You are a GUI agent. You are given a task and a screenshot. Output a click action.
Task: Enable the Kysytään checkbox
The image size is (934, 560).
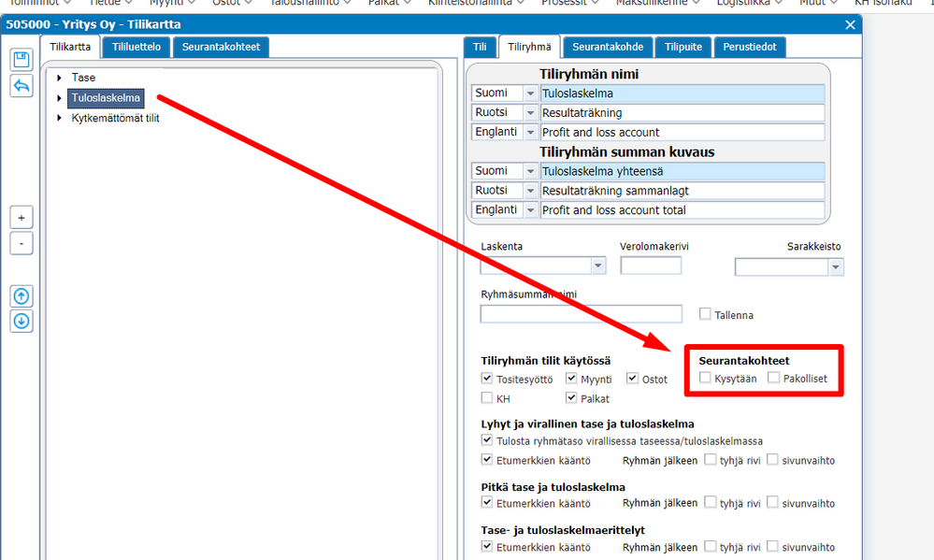705,377
